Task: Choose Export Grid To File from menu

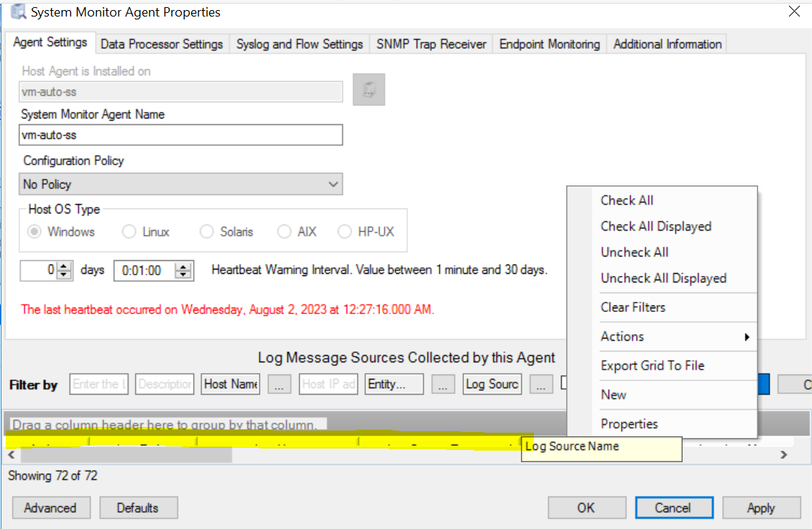Action: pos(652,365)
